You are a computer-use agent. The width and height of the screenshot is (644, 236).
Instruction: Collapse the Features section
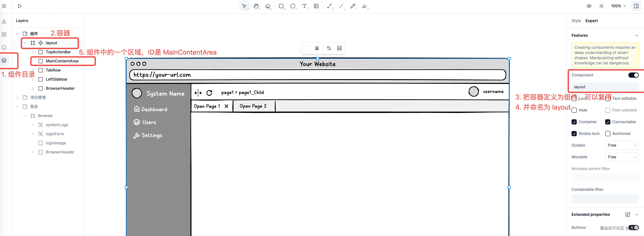(x=637, y=35)
